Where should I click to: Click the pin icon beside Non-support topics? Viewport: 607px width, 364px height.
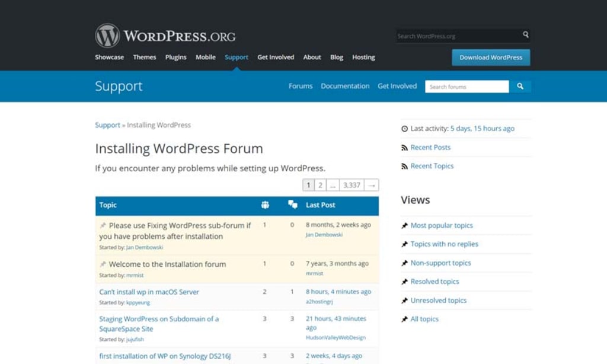[x=404, y=263]
